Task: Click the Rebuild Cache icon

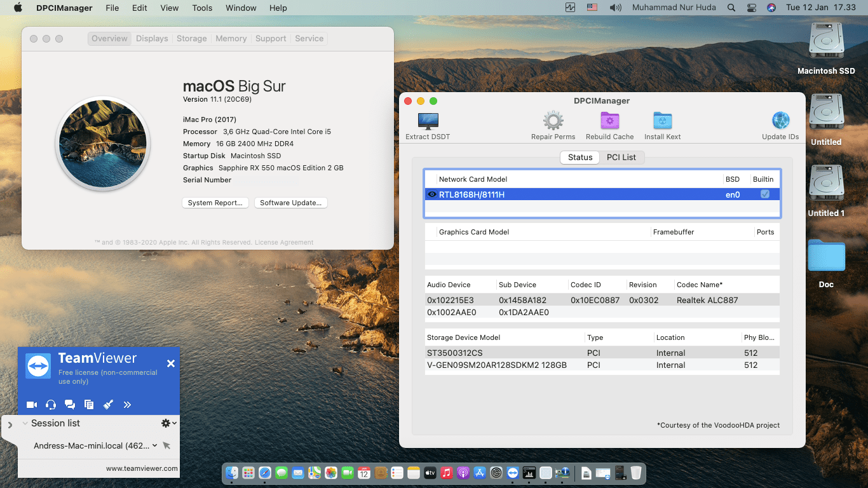Action: [609, 121]
